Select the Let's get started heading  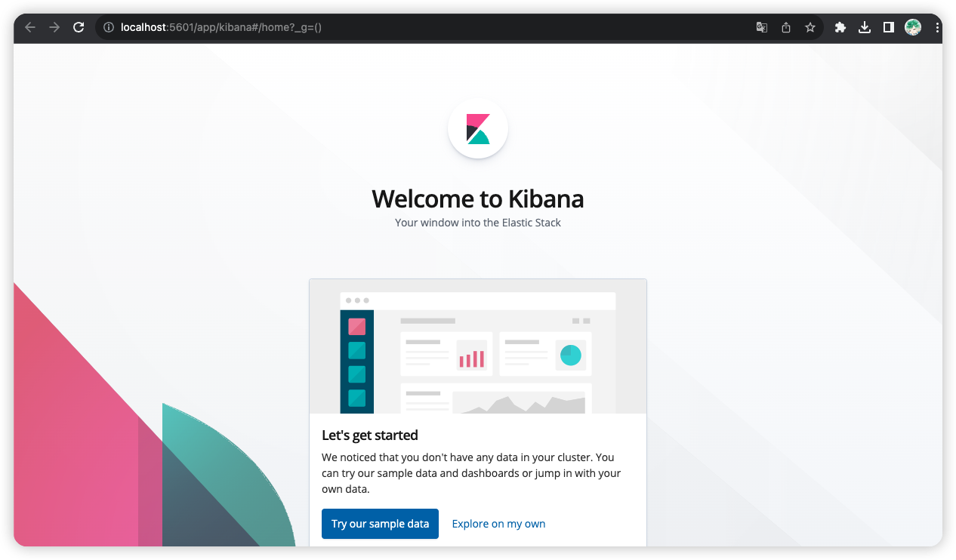[370, 435]
